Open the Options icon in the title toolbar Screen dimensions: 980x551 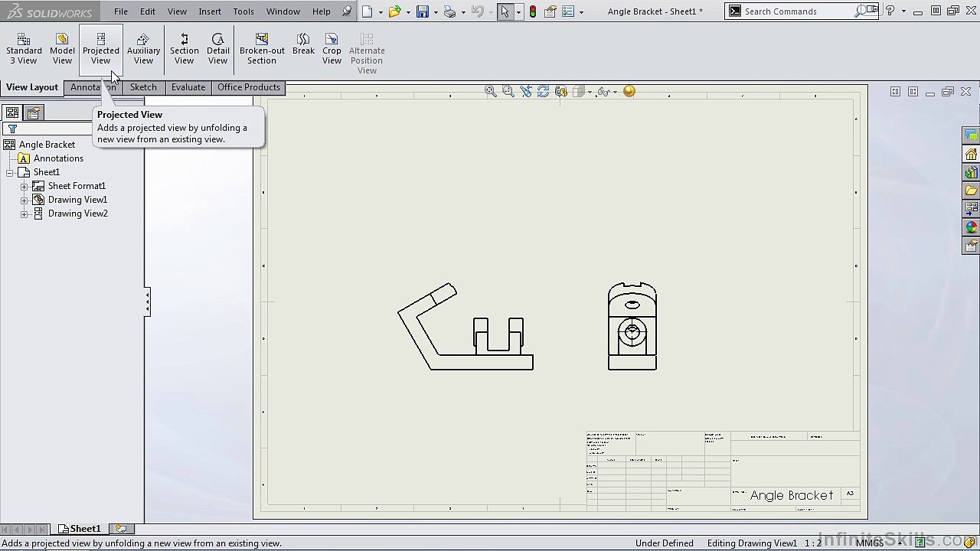click(x=567, y=11)
